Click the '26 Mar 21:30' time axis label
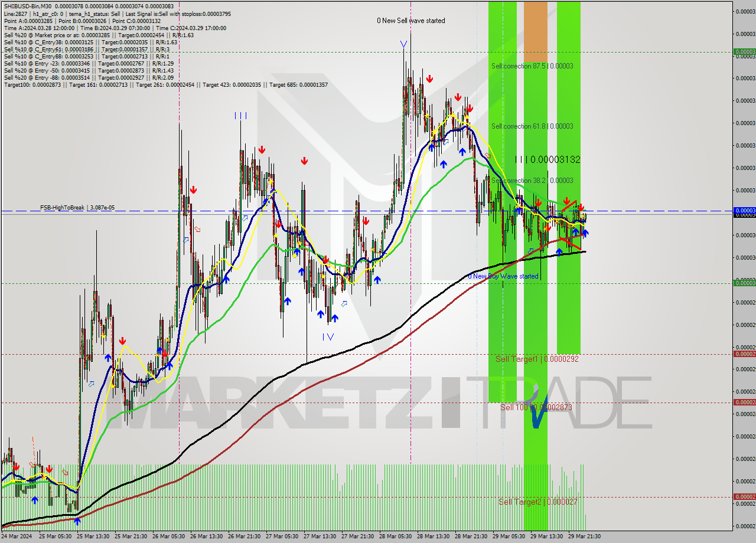 (244, 537)
